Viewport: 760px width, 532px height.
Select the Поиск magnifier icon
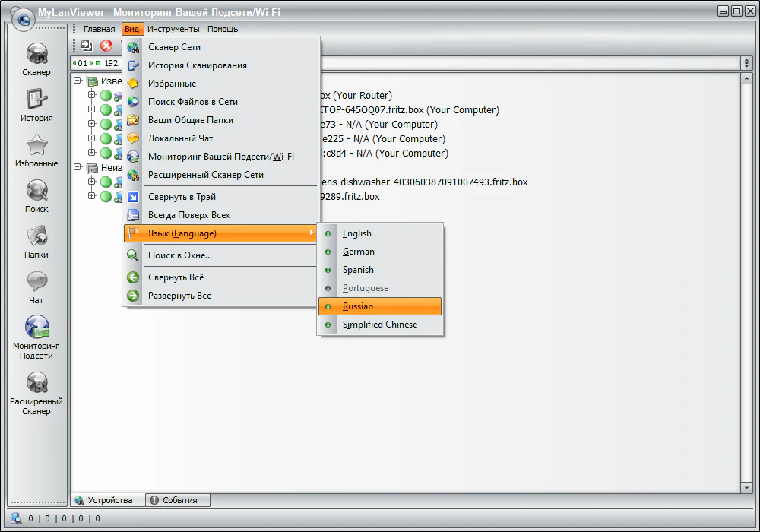pos(36,192)
